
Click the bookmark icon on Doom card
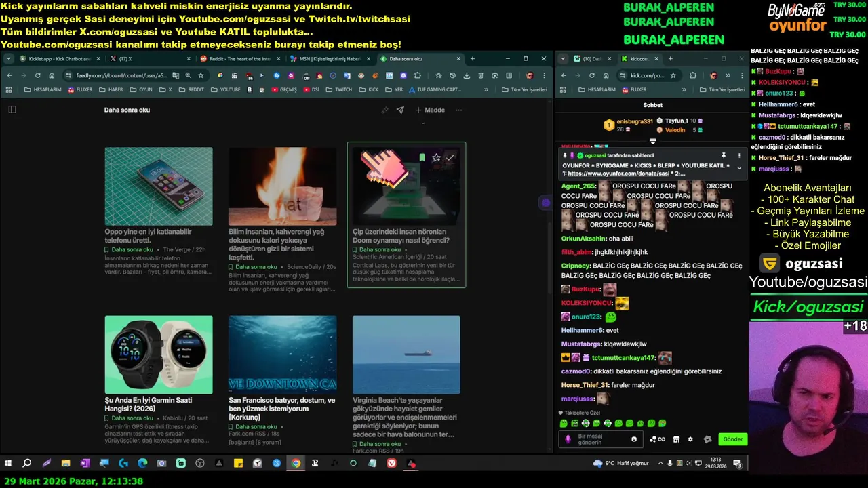[422, 157]
